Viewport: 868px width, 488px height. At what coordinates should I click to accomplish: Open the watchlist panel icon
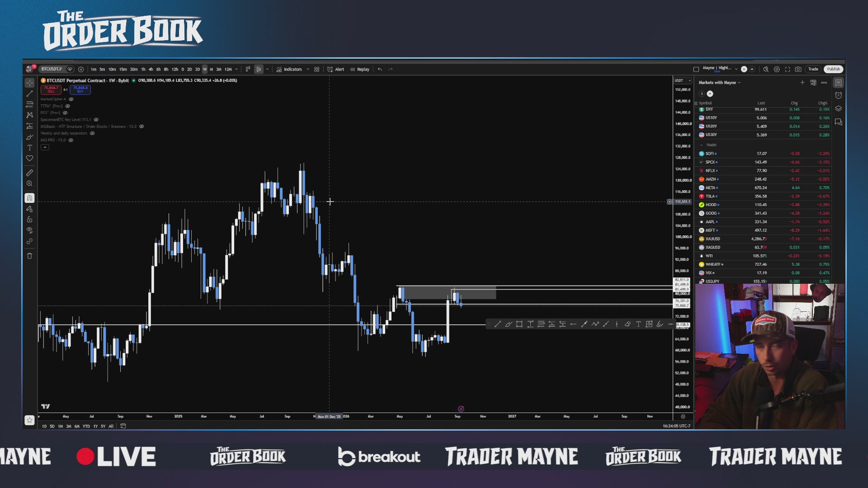[839, 83]
